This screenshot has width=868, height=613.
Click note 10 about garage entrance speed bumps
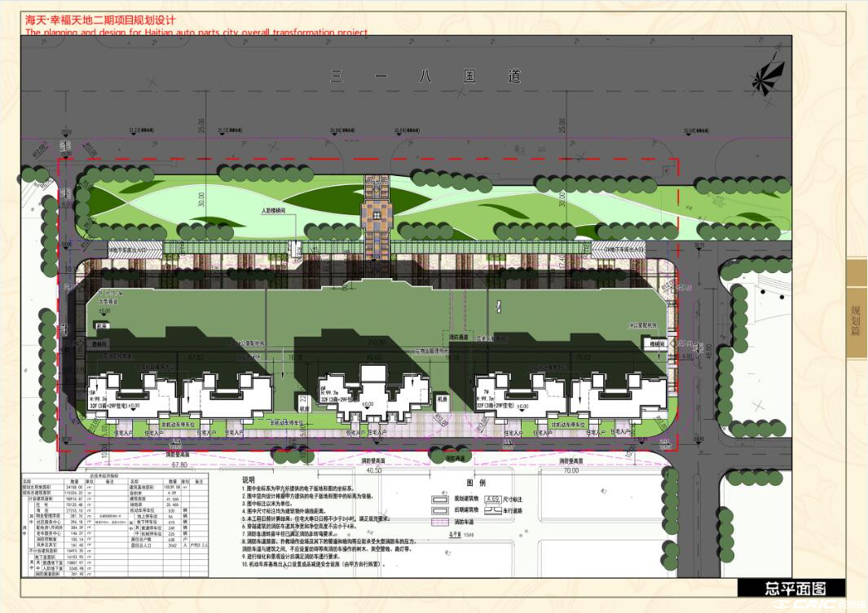coord(313,564)
